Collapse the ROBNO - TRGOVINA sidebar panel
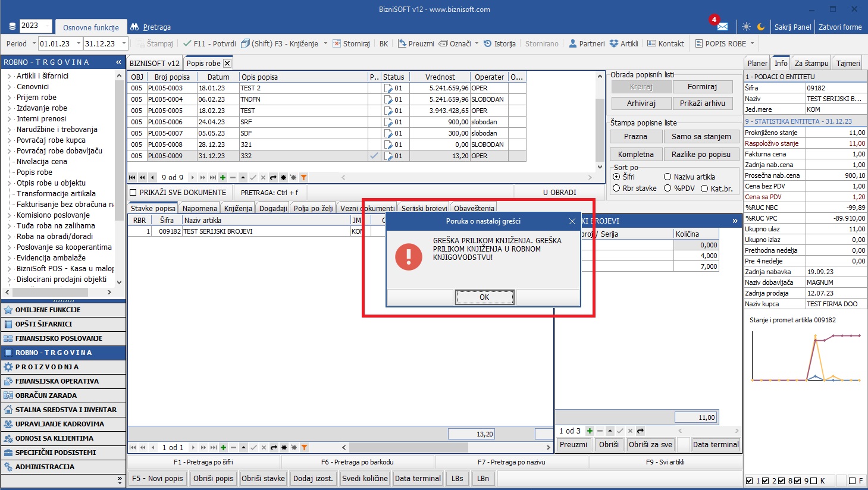This screenshot has height=490, width=868. 118,62
